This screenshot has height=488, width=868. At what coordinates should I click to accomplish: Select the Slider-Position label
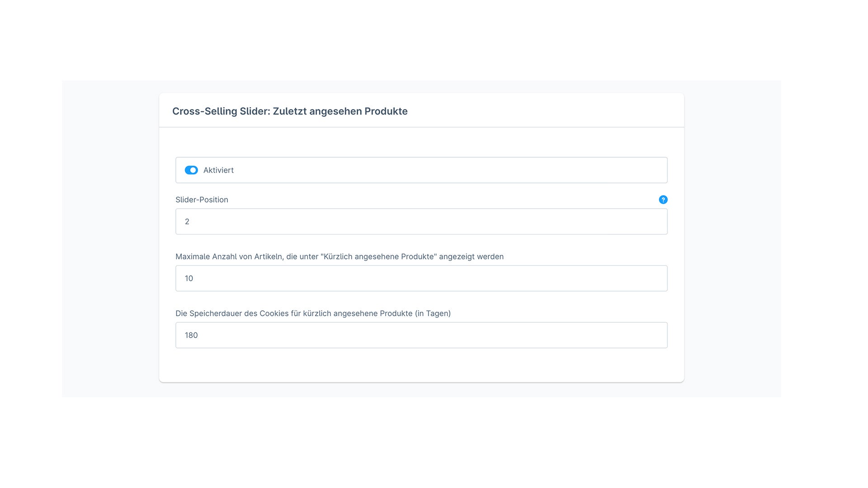pos(202,200)
